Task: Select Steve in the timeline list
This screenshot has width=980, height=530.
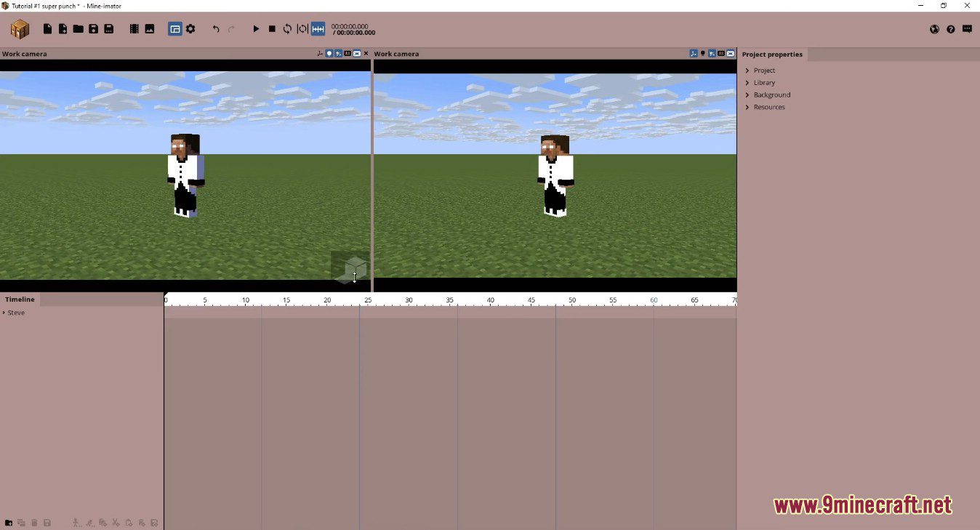Action: [16, 313]
